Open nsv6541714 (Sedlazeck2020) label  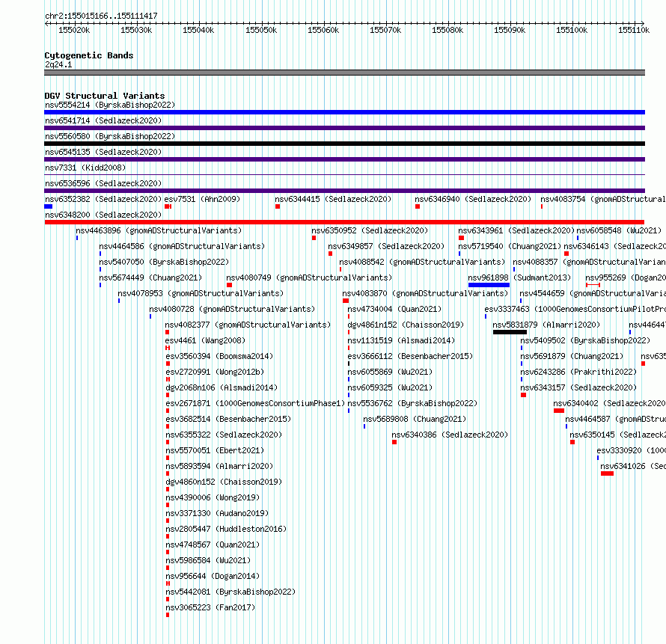pos(103,120)
